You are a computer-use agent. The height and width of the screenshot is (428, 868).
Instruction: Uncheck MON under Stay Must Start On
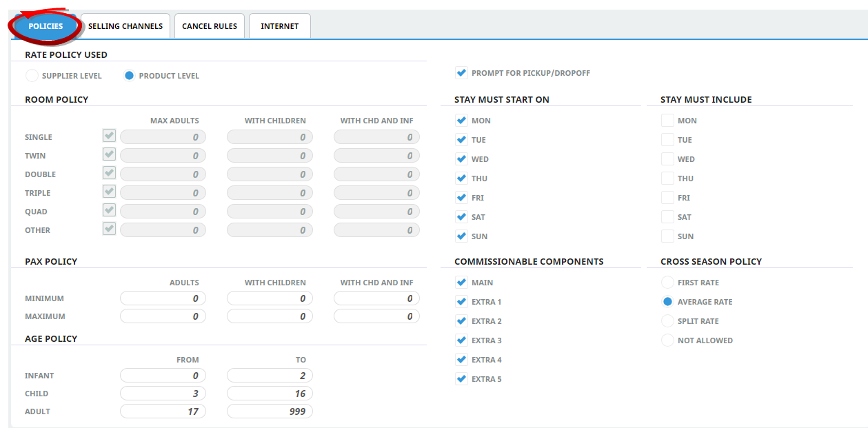pyautogui.click(x=461, y=120)
